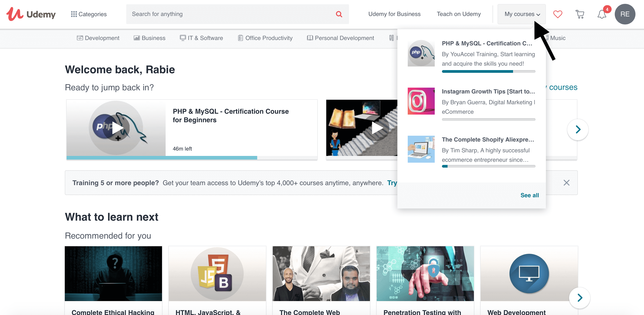Select the Personal Development category tab
The height and width of the screenshot is (315, 644).
tap(340, 38)
